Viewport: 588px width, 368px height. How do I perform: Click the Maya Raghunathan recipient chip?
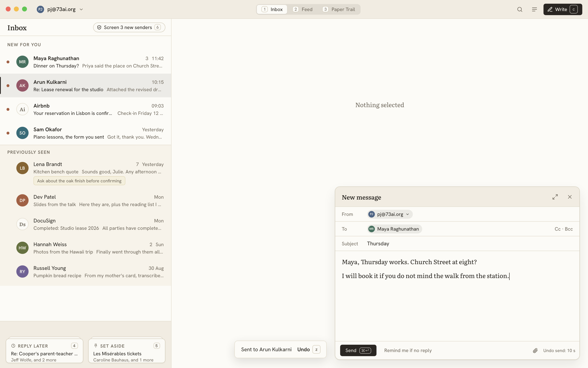[x=395, y=229]
